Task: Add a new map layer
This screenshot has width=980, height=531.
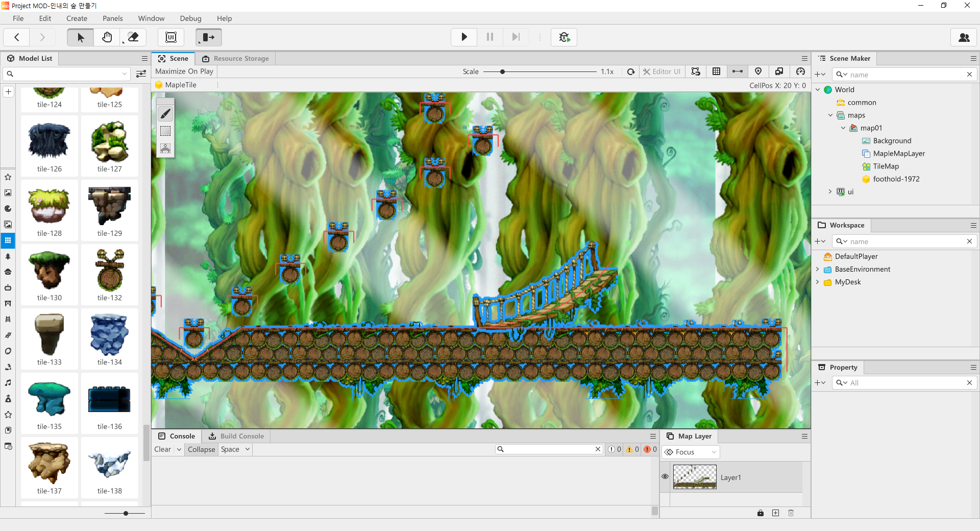Action: coord(776,513)
